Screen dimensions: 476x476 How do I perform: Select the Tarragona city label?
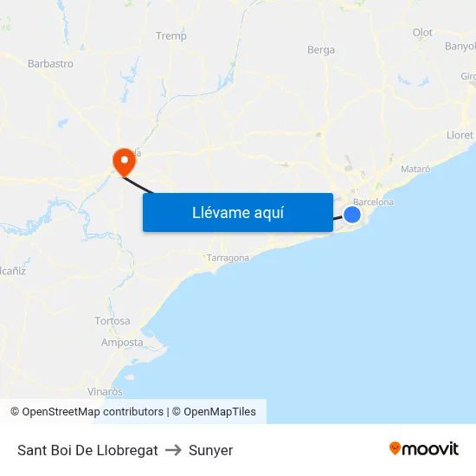[228, 258]
